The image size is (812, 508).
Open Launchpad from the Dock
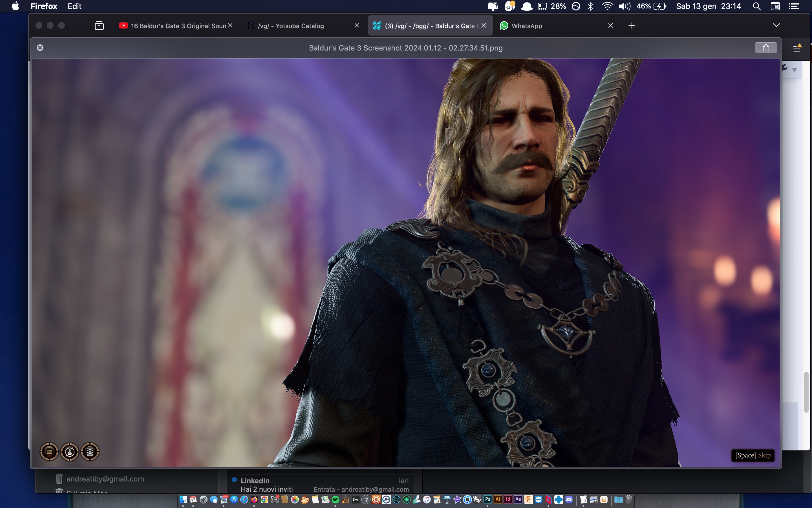[x=204, y=500]
